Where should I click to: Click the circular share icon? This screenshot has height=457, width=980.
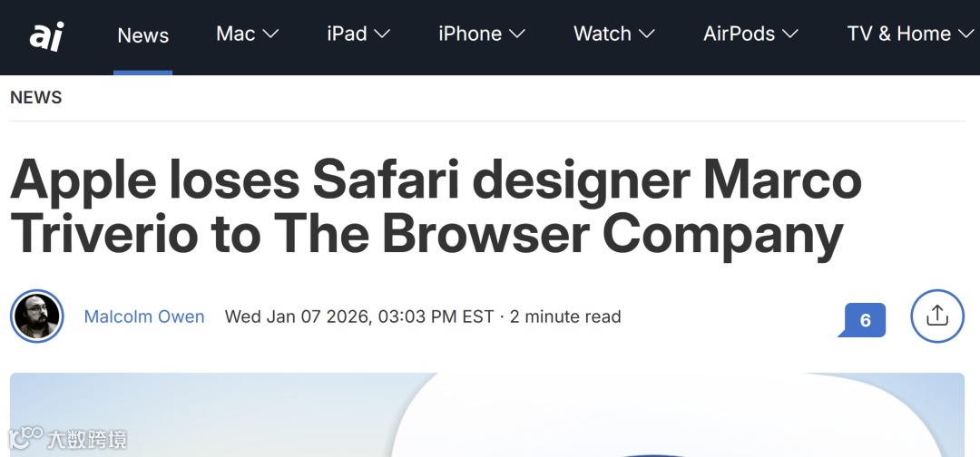937,316
